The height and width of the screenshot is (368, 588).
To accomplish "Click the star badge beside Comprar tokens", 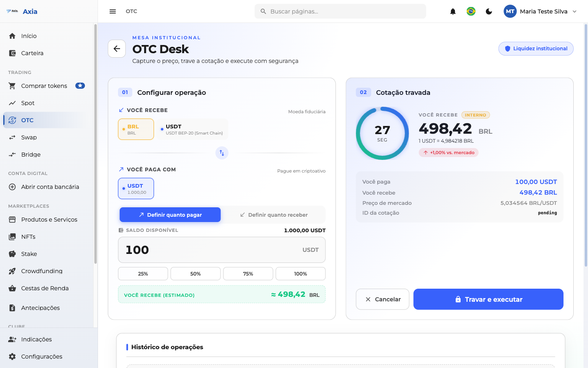I will point(80,86).
